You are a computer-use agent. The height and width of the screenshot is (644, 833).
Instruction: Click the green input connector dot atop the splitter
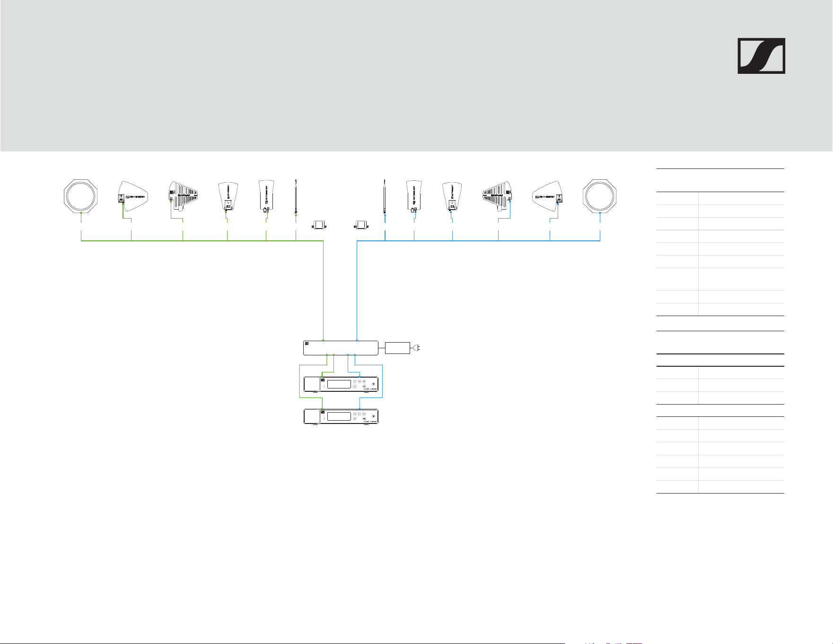pos(323,340)
